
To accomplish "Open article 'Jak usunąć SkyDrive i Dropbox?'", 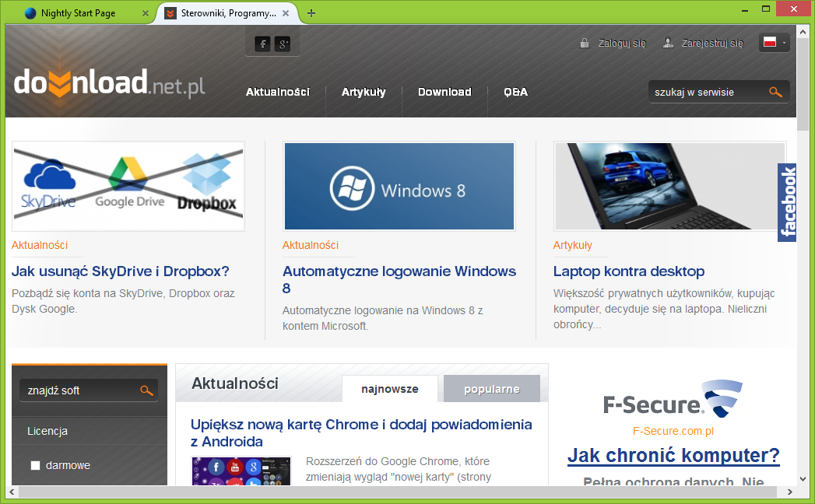I will [x=120, y=271].
